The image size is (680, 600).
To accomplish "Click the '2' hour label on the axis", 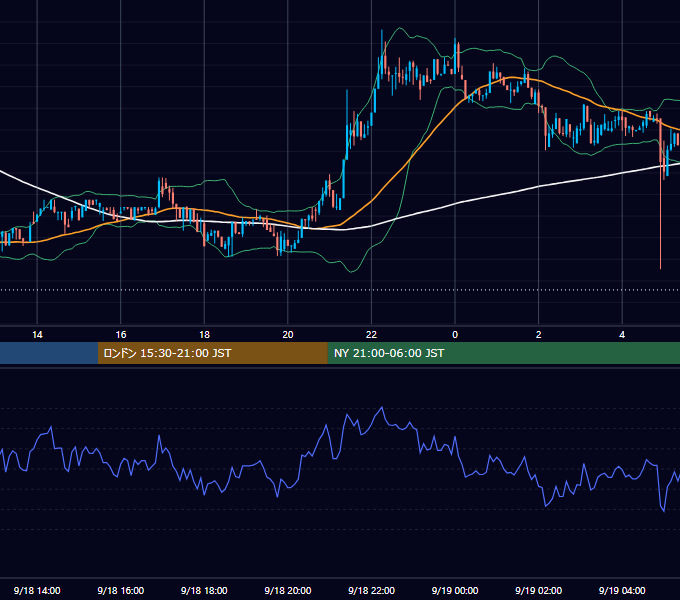I will point(539,335).
